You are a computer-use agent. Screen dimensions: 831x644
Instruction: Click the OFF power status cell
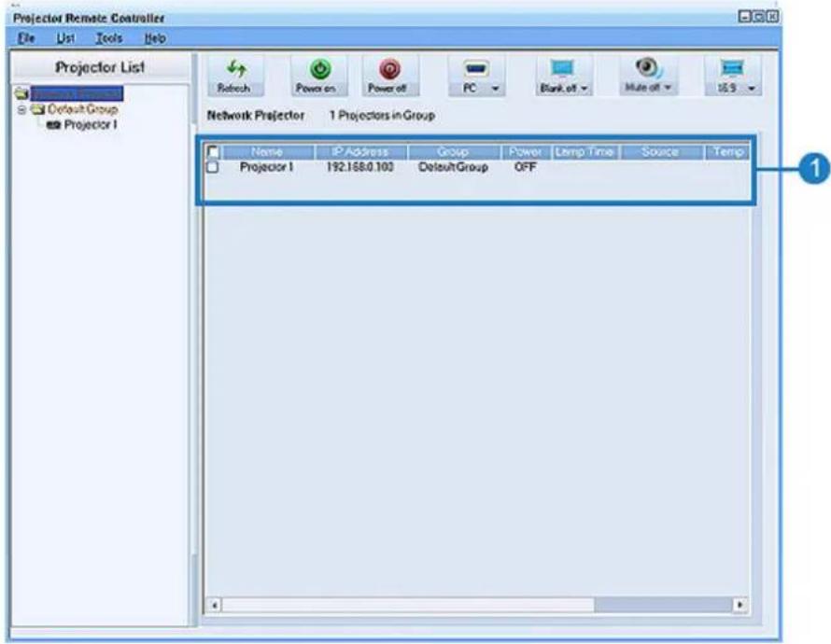coord(525,167)
